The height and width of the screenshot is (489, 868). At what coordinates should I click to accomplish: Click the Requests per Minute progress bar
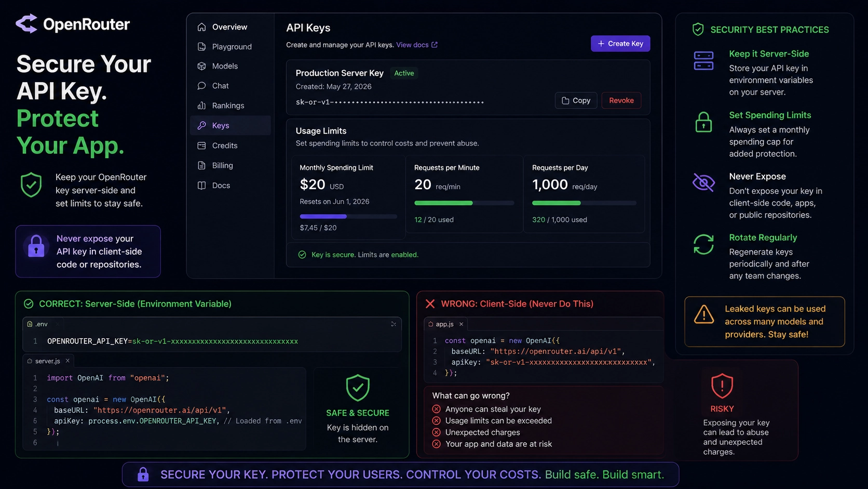click(x=464, y=203)
